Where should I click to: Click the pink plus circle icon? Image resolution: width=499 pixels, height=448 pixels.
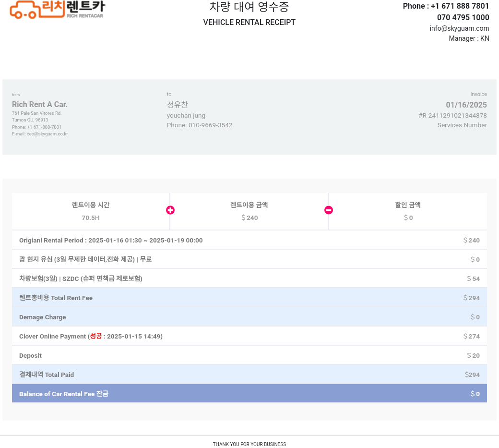(x=170, y=210)
